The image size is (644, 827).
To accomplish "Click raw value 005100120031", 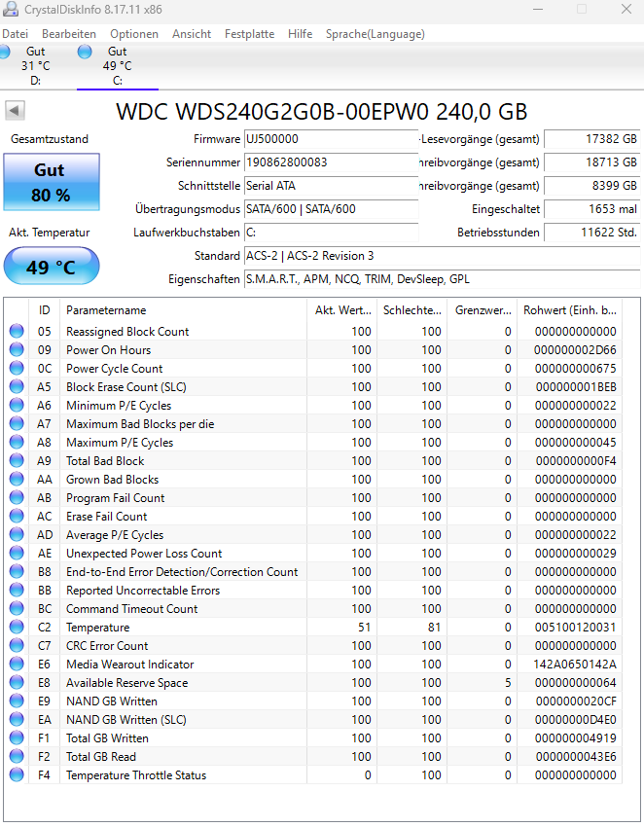I will [575, 628].
